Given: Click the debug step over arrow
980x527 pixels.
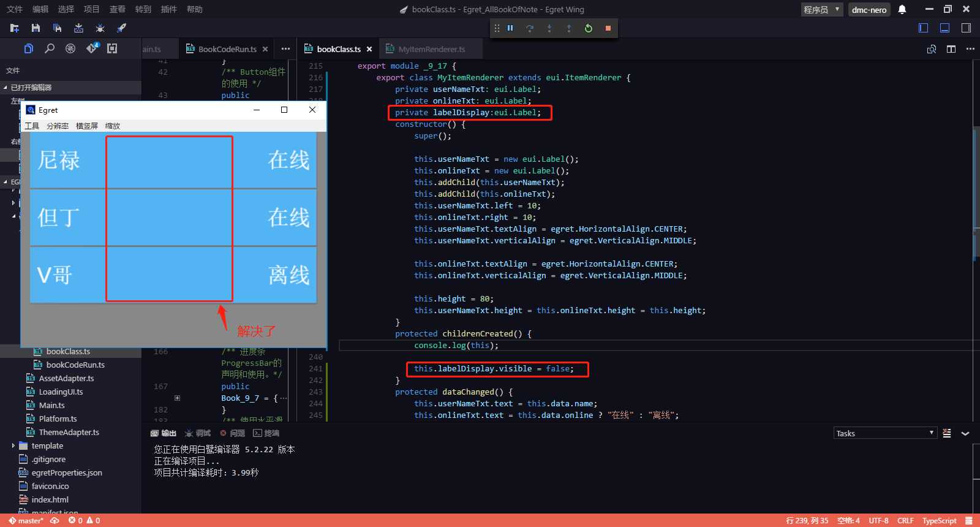Looking at the screenshot, I should [530, 28].
